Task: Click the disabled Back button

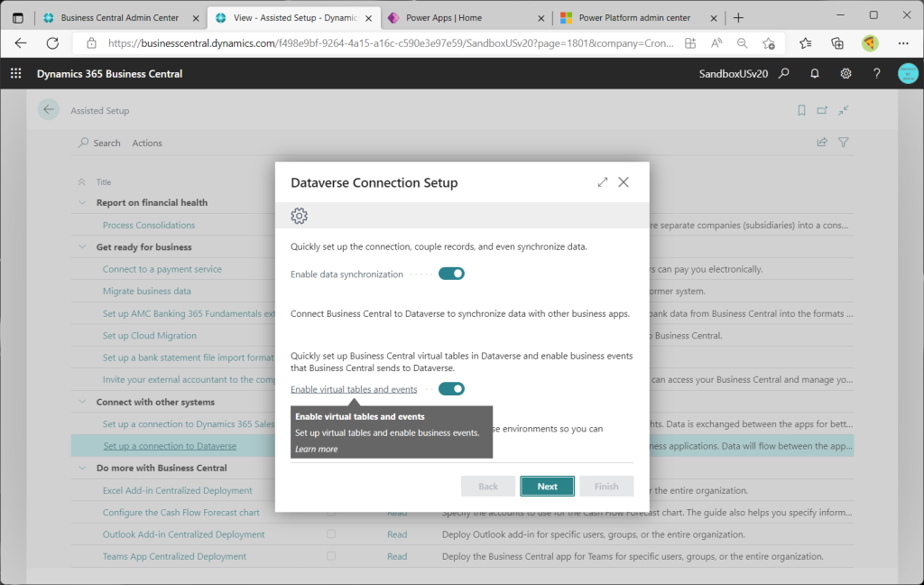Action: click(488, 487)
